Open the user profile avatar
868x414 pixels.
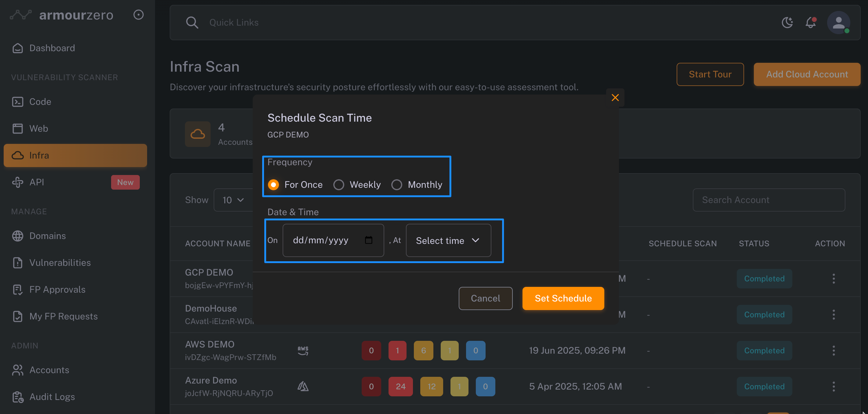click(x=838, y=23)
